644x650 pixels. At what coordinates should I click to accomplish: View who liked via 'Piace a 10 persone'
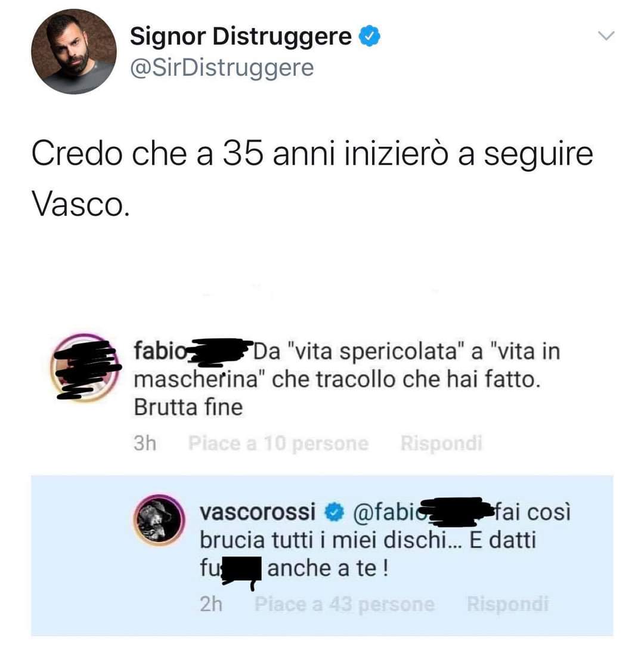coord(278,443)
